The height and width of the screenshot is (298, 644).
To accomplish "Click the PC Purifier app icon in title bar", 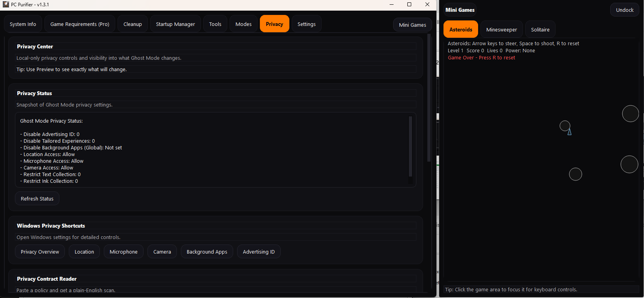I will click(6, 4).
